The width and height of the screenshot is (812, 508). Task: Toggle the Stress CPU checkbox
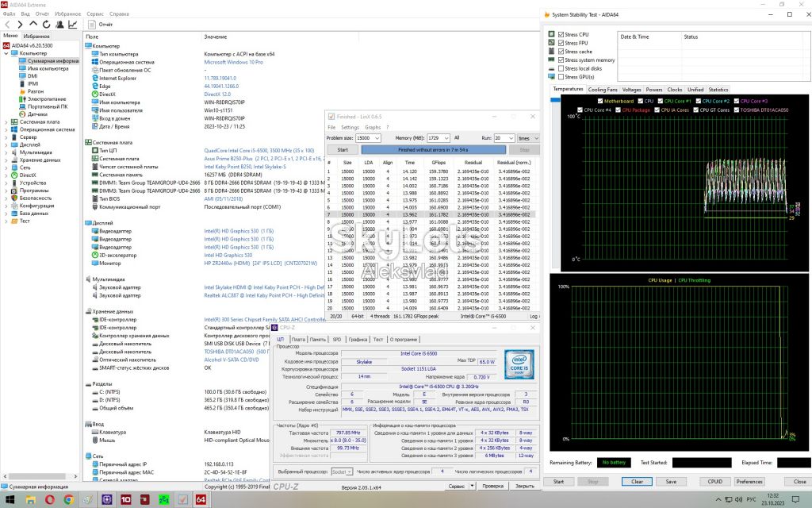[561, 35]
